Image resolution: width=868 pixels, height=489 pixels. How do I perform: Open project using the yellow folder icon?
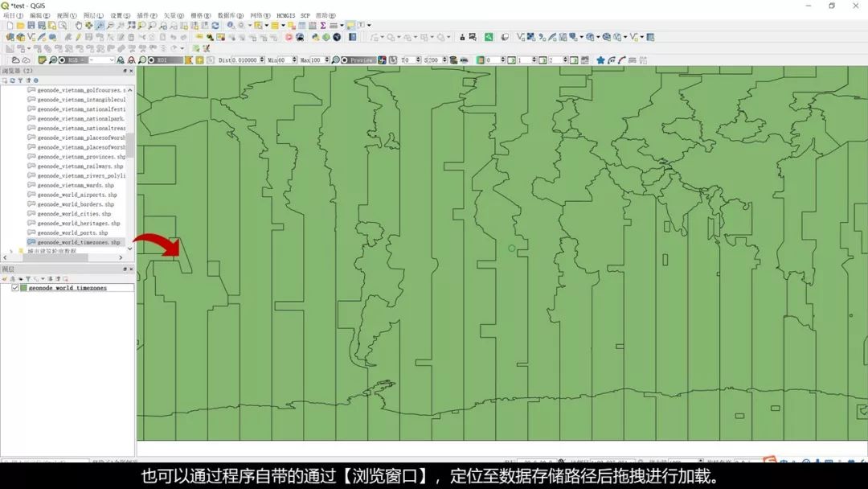pos(20,26)
